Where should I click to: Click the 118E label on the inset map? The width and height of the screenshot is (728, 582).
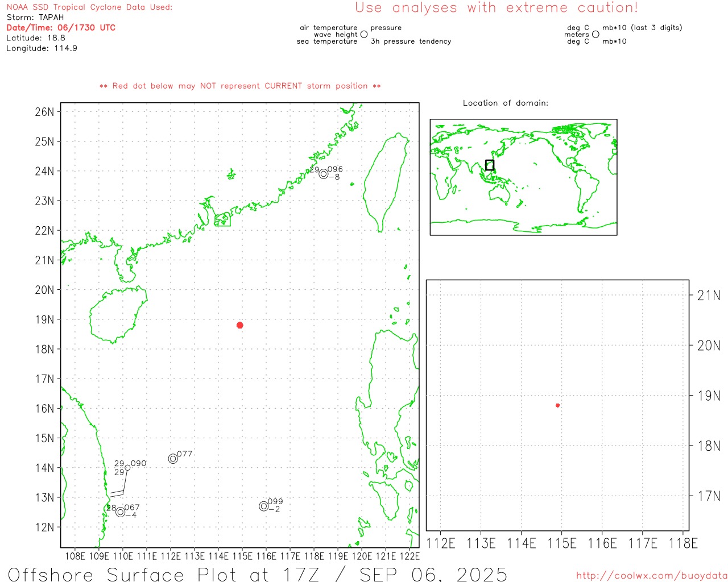tap(683, 543)
